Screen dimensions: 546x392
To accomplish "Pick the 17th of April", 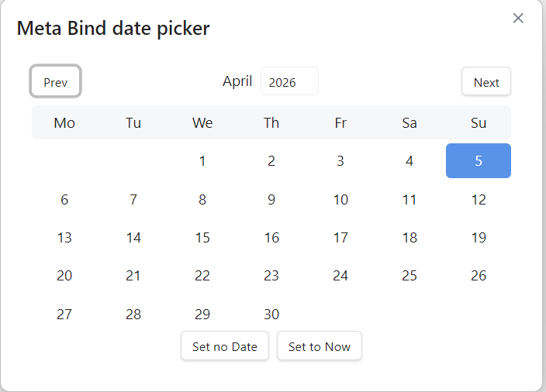I will 340,238.
